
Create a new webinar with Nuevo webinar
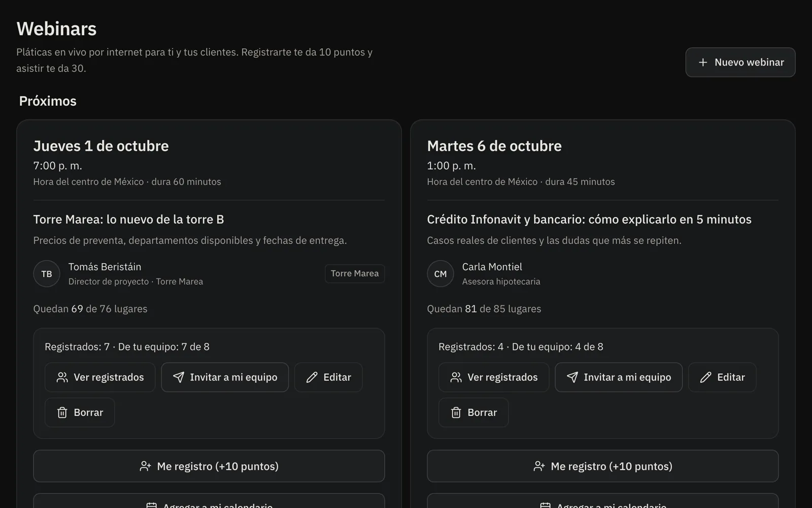tap(740, 62)
